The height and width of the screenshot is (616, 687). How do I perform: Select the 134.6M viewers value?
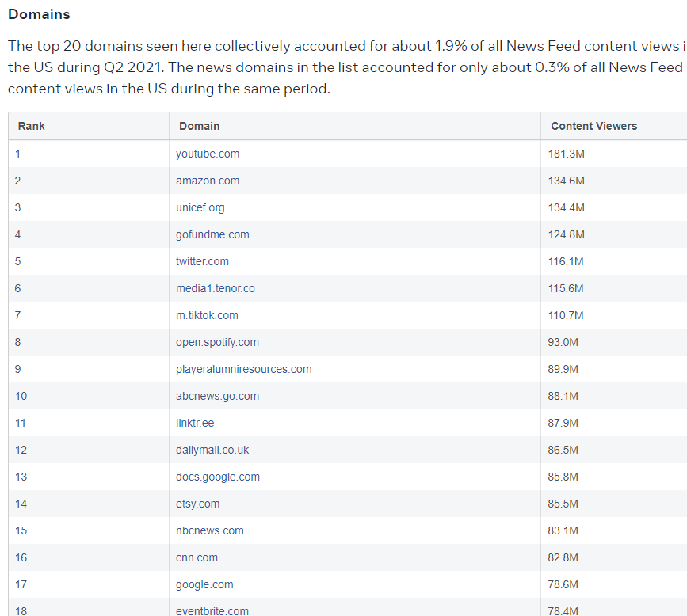click(x=566, y=181)
